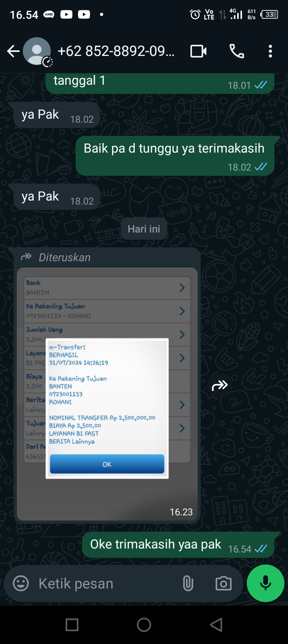The height and width of the screenshot is (644, 288).
Task: Tap the Android home navigation button
Action: [x=144, y=624]
